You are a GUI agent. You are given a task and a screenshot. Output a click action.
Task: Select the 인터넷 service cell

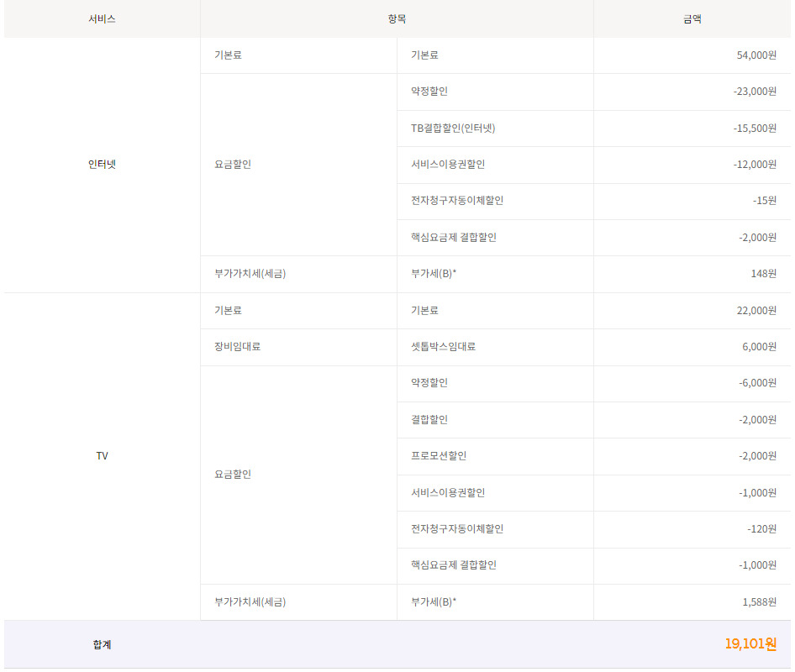(x=102, y=165)
